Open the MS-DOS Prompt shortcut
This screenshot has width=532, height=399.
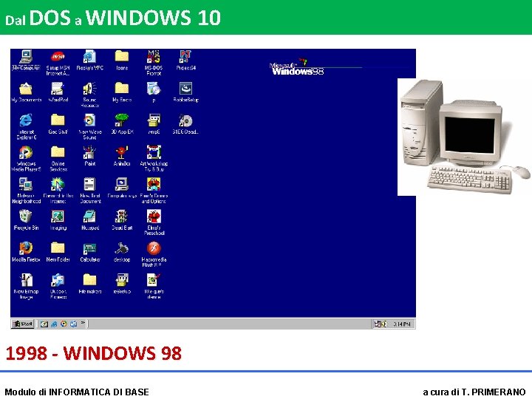[154, 63]
